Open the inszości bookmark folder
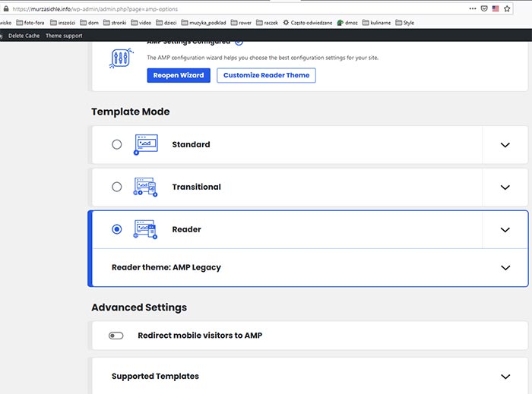Screen dimensions: 532x394 [63, 23]
